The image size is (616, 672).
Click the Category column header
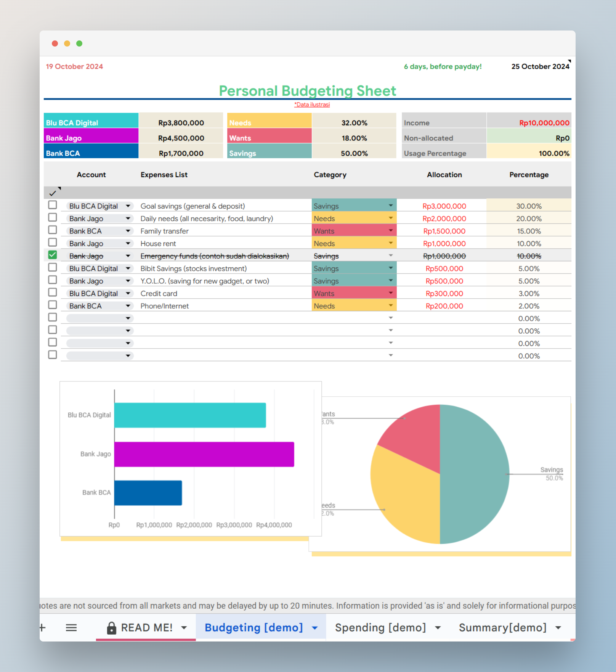click(330, 175)
